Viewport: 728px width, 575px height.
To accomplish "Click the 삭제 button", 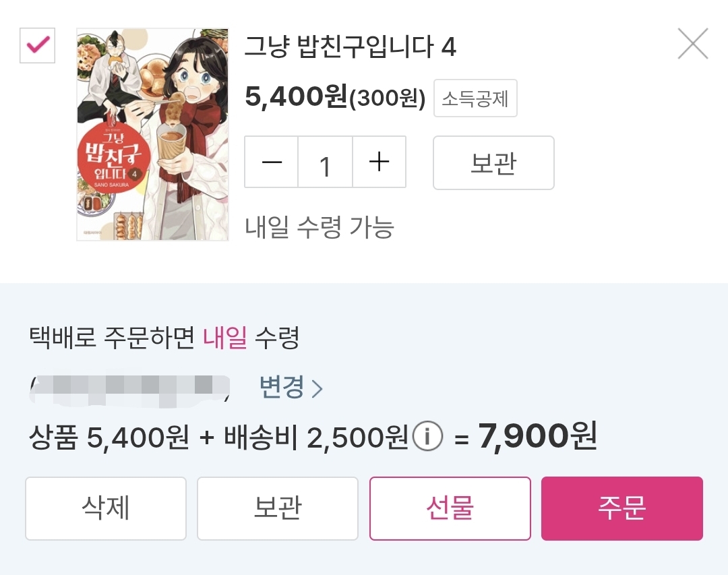I will [x=106, y=508].
